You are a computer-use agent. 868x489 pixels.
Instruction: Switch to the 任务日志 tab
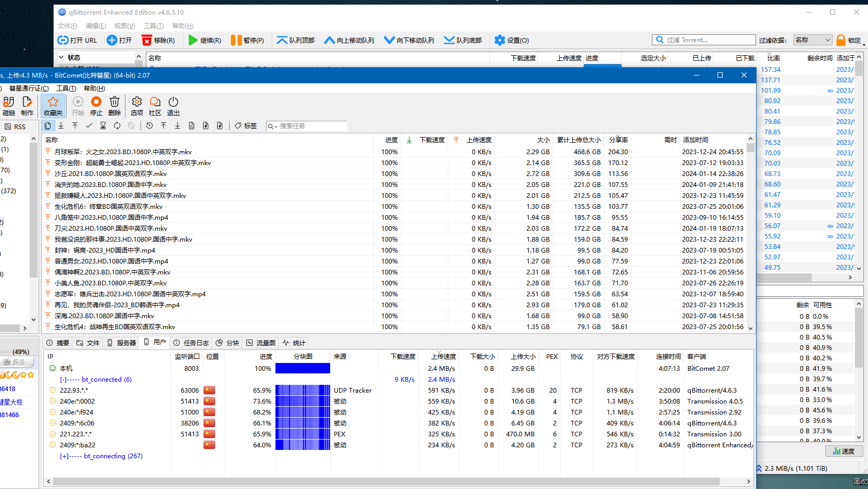[192, 343]
